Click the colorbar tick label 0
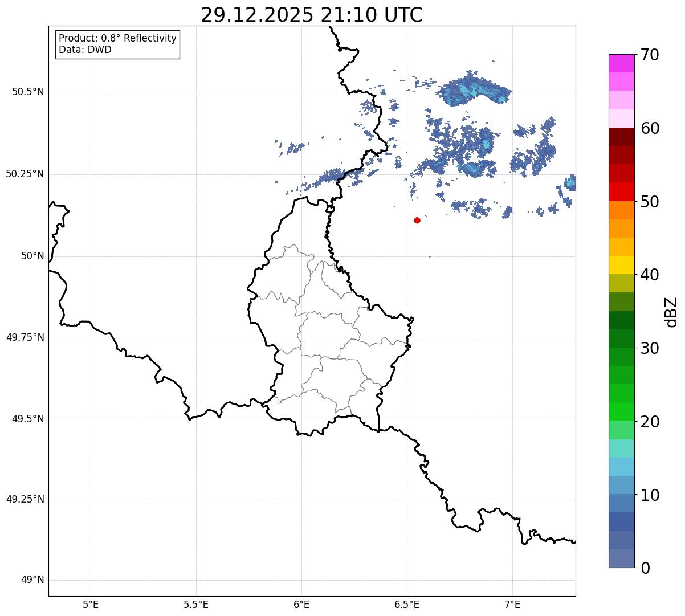Viewport: 685px width, 616px height. pos(645,568)
